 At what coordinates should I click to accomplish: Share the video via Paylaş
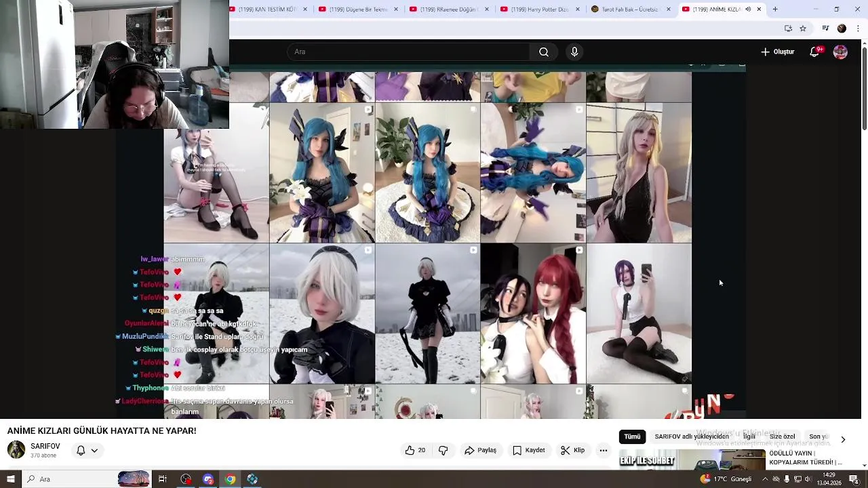tap(481, 450)
